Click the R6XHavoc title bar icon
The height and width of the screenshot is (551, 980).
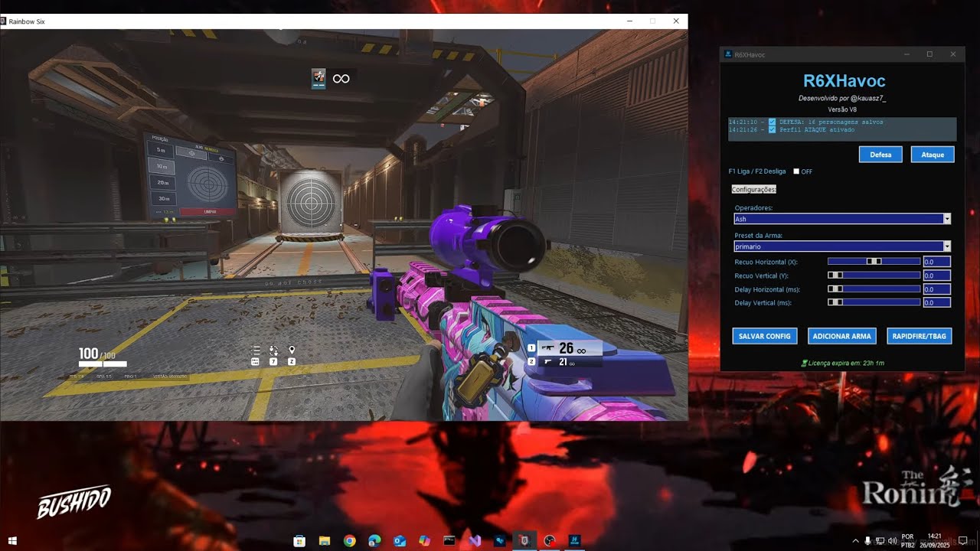tap(728, 54)
